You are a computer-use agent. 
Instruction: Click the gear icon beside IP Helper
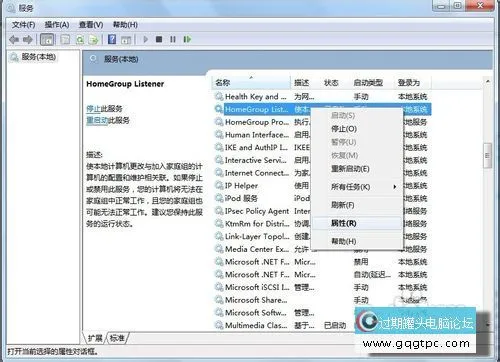(x=219, y=186)
